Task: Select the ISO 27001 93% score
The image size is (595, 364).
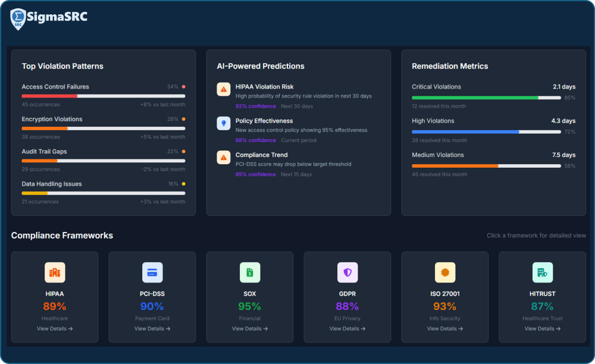Action: [444, 306]
